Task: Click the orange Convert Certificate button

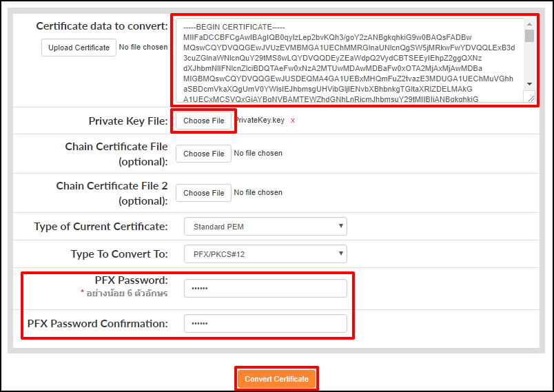Action: [x=276, y=379]
